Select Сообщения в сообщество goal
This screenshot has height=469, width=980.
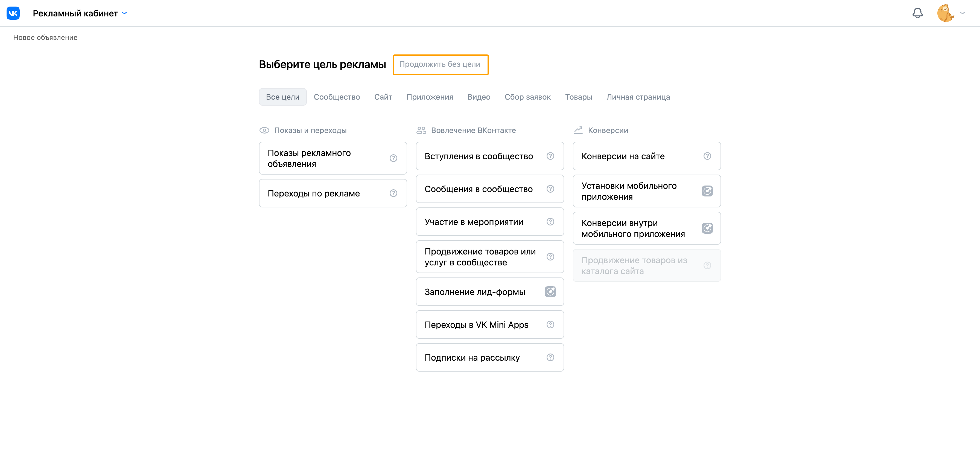click(490, 189)
